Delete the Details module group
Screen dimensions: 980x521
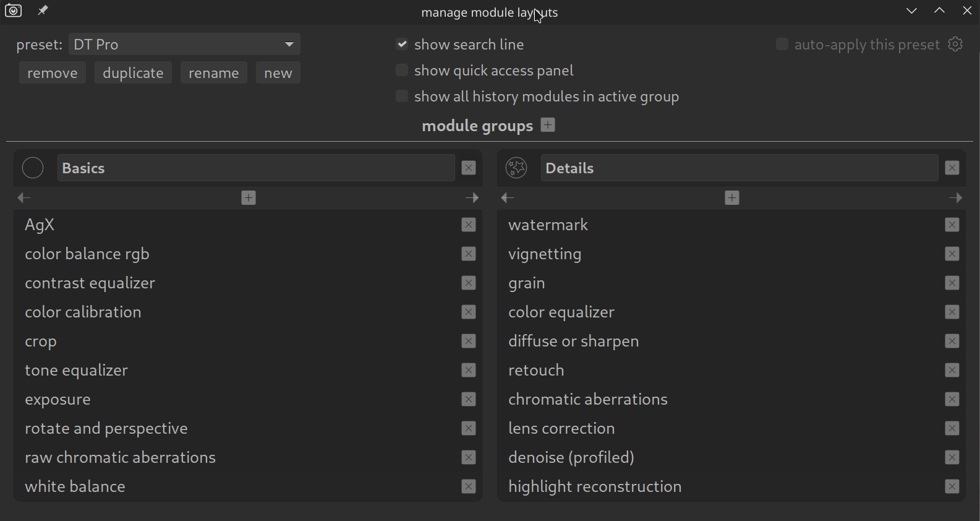[x=952, y=168]
